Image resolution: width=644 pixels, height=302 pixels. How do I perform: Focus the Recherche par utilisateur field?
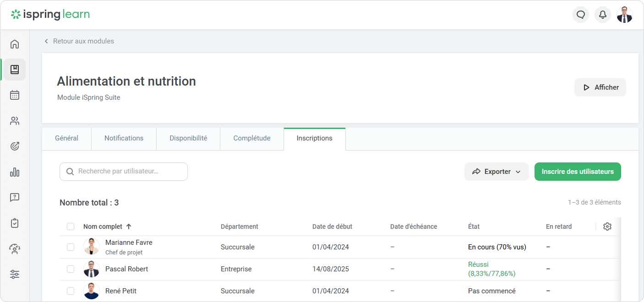pos(124,172)
